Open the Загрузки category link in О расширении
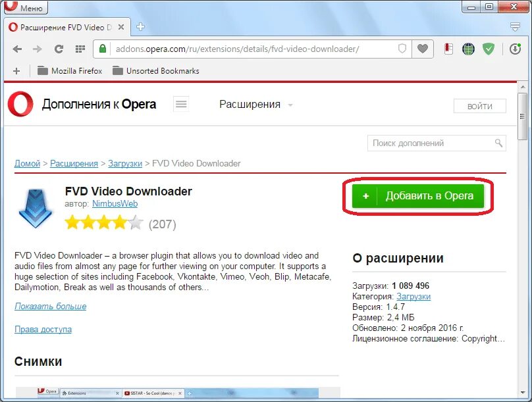The height and width of the screenshot is (402, 532). 413,296
